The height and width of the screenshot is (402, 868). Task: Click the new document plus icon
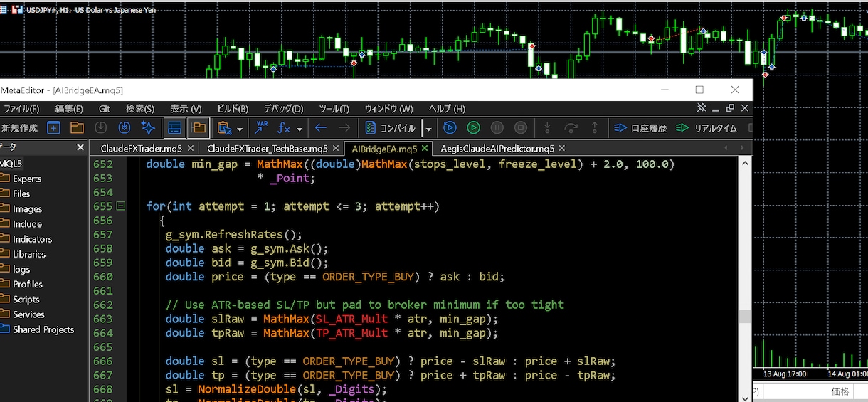(x=53, y=128)
